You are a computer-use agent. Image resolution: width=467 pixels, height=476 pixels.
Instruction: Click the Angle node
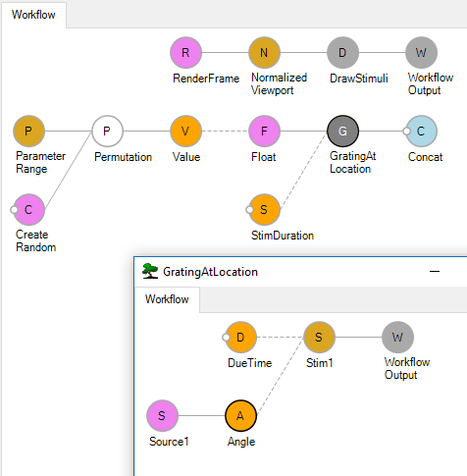[x=240, y=416]
